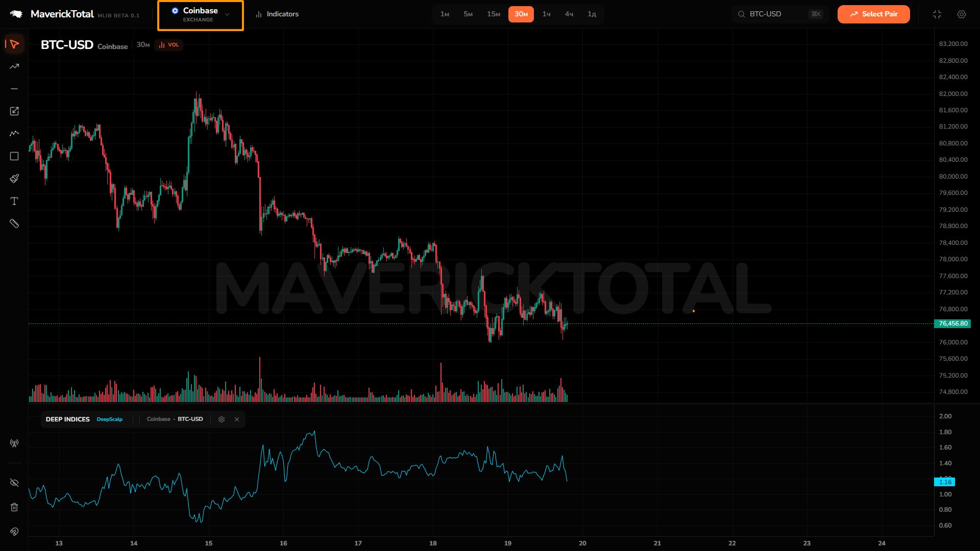Switch to the 1ч timeframe

click(x=547, y=14)
